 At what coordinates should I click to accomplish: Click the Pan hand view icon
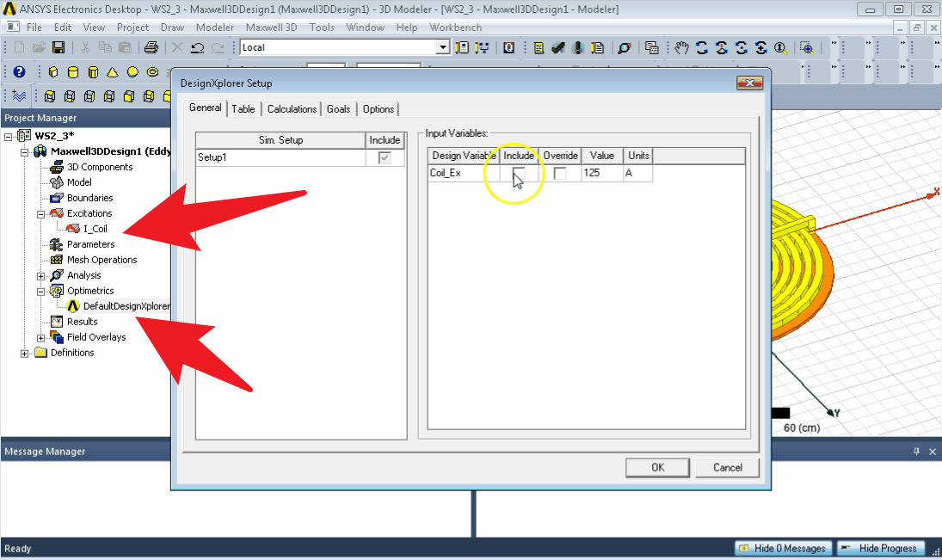[681, 47]
